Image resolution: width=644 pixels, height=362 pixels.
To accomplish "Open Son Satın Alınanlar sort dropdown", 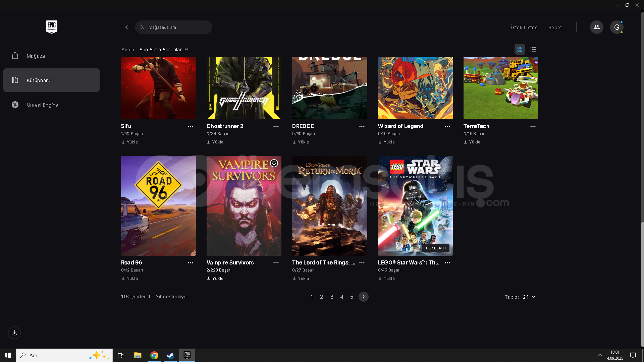I will tap(164, 50).
